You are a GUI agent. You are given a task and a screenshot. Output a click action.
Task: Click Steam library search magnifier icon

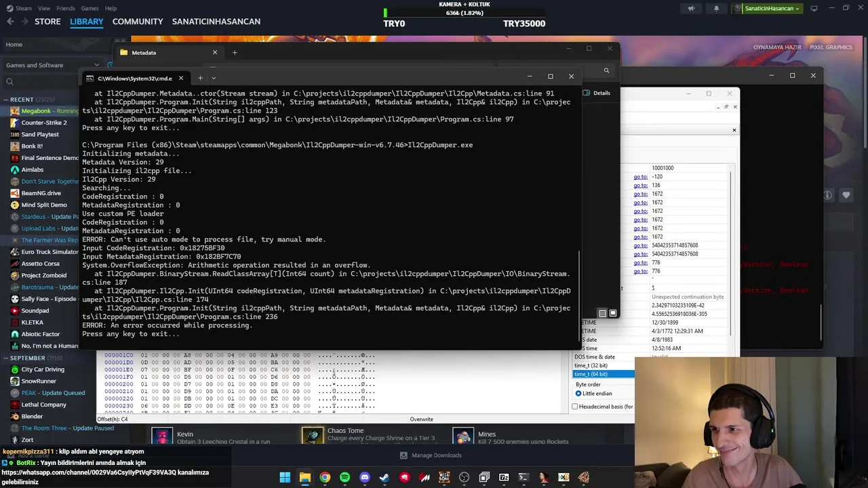(9, 82)
